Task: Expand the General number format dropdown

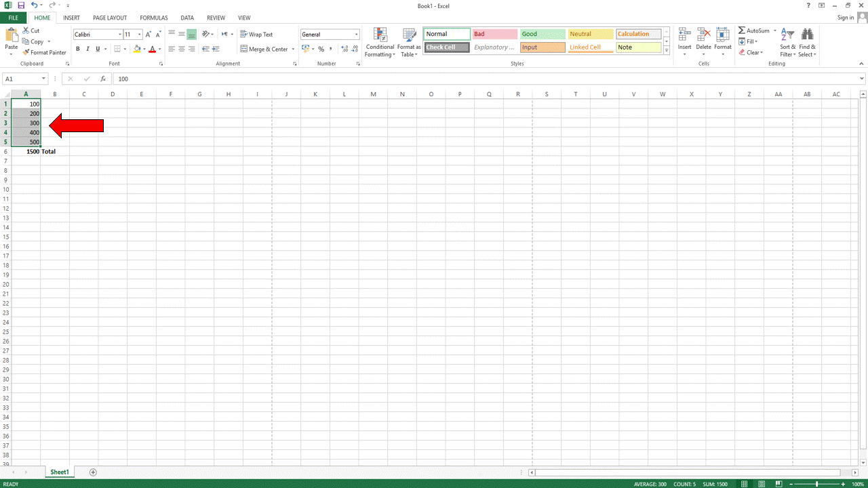Action: click(357, 35)
